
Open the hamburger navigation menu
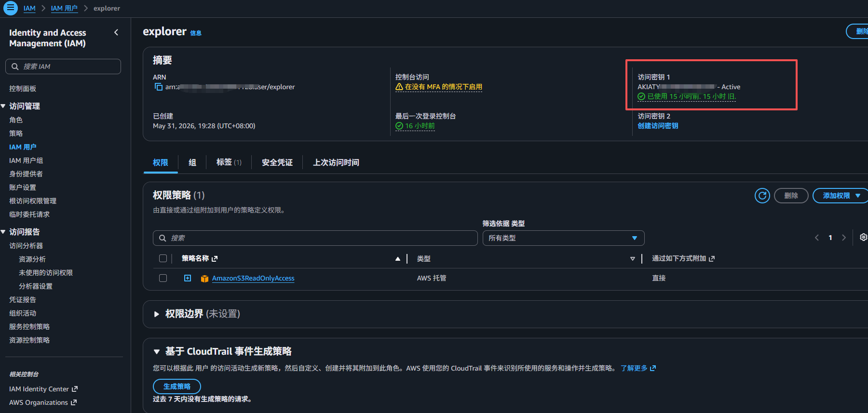(x=10, y=8)
